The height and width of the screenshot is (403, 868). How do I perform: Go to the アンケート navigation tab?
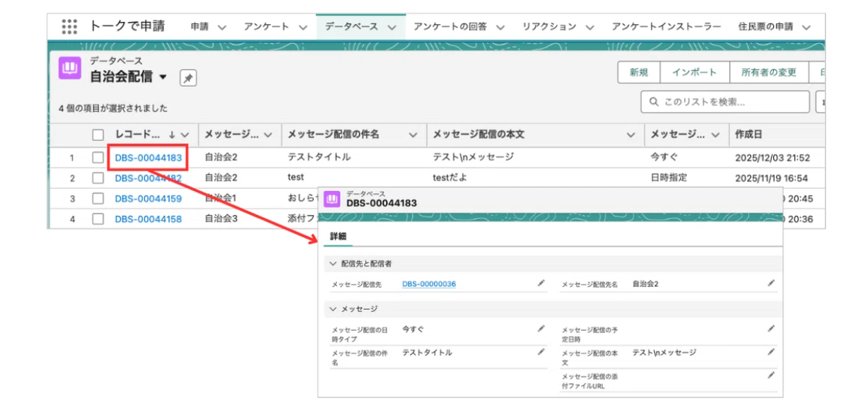[266, 27]
